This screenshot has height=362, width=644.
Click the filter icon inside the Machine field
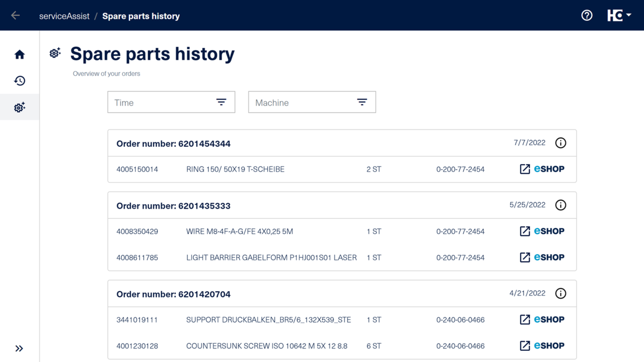[362, 101]
